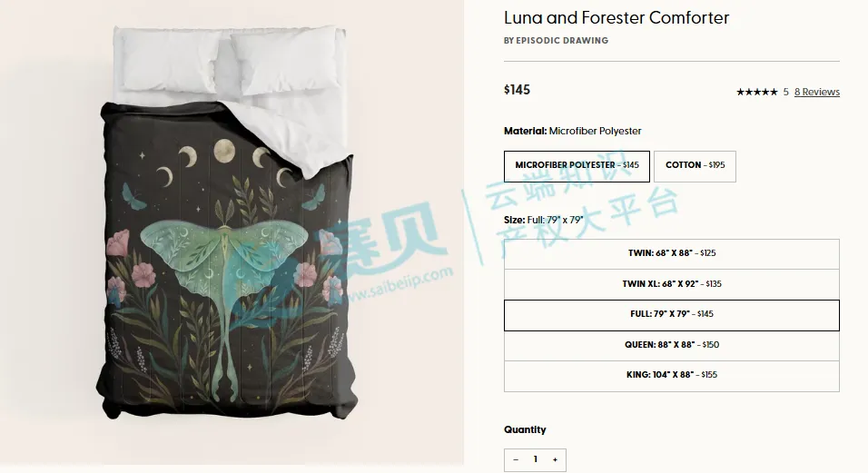Select Full 79" x 79" size option
The width and height of the screenshot is (868, 473).
(672, 315)
